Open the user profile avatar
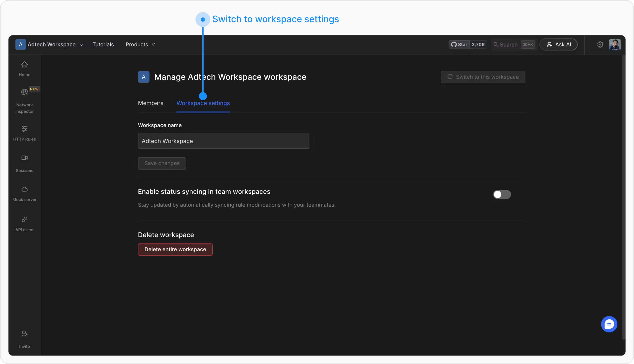Image resolution: width=634 pixels, height=364 pixels. [615, 45]
